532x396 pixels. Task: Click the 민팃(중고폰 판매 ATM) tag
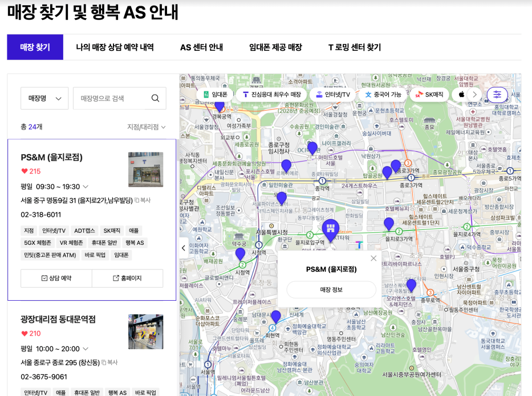pos(50,255)
